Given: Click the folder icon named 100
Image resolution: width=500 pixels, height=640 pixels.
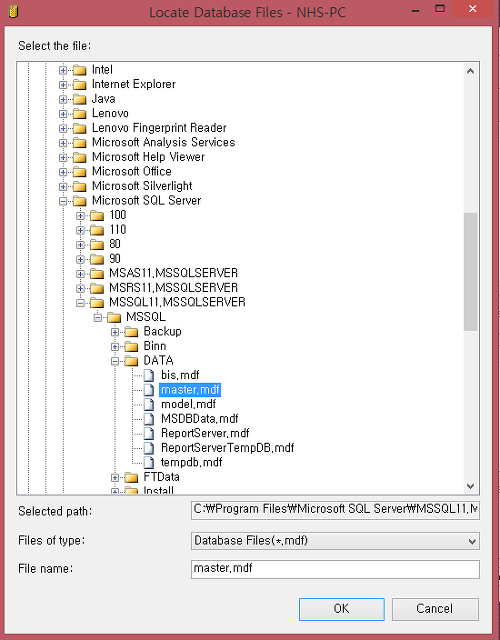Looking at the screenshot, I should click(x=97, y=216).
